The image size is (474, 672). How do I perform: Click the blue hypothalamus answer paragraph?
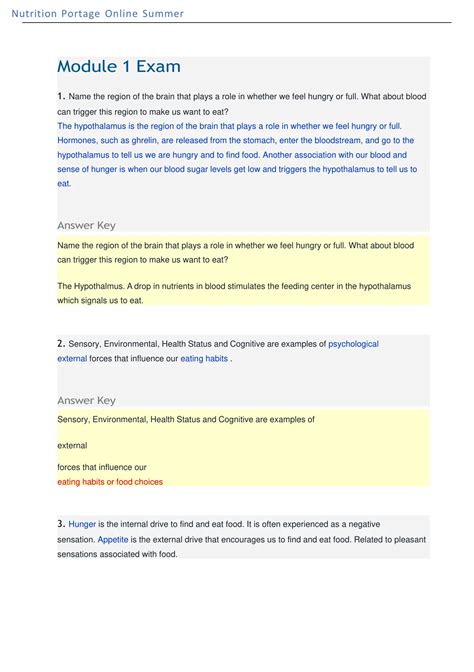[237, 155]
